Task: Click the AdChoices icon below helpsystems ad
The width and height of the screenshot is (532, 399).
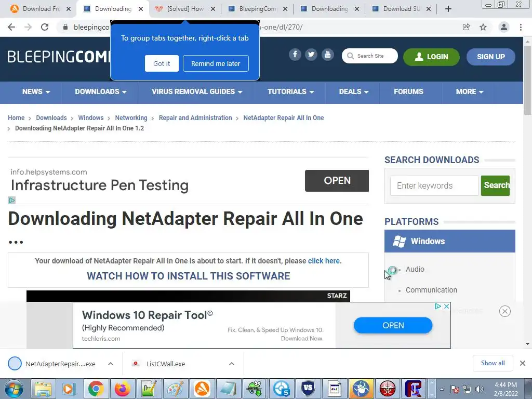Action: (11, 200)
